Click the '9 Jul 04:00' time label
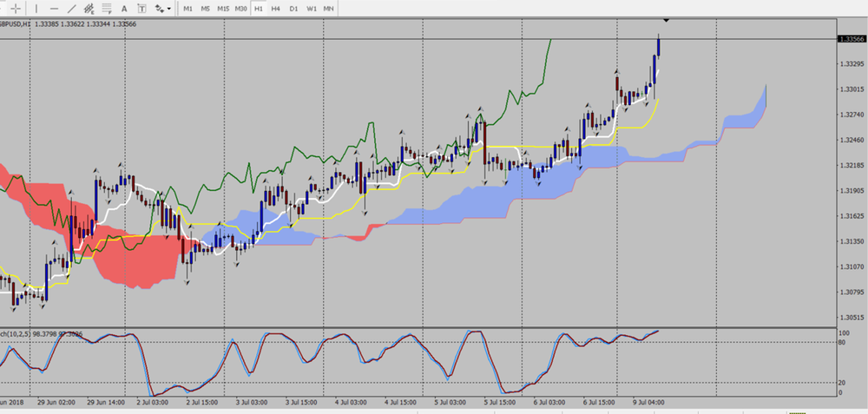The width and height of the screenshot is (868, 414). pos(649,403)
